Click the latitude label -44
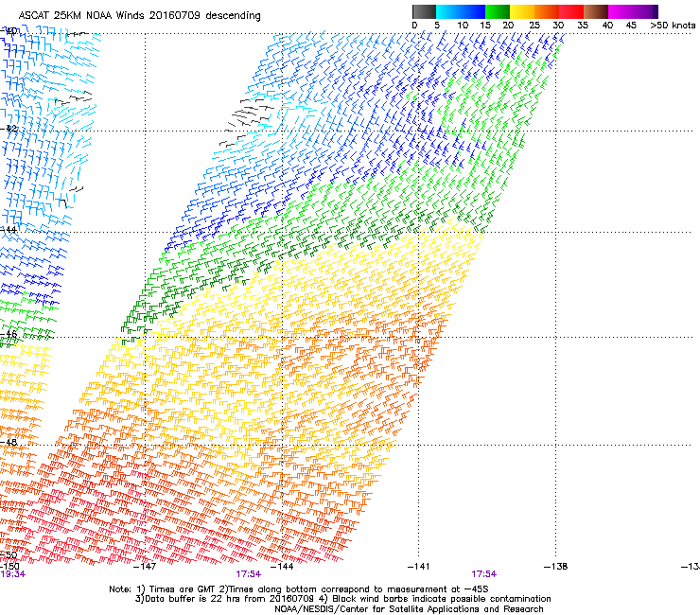Image resolution: width=700 pixels, height=615 pixels. pos(9,230)
